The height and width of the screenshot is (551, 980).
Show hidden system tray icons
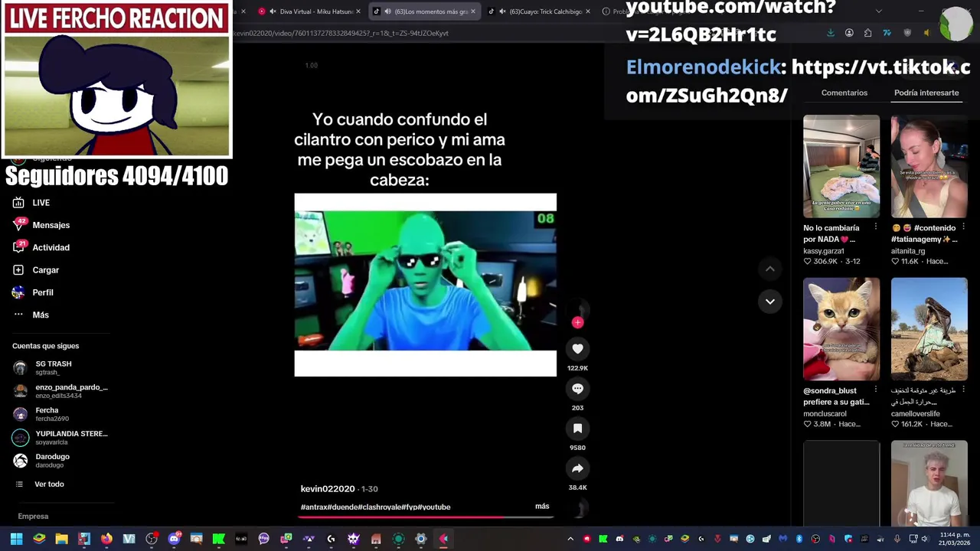(x=570, y=539)
